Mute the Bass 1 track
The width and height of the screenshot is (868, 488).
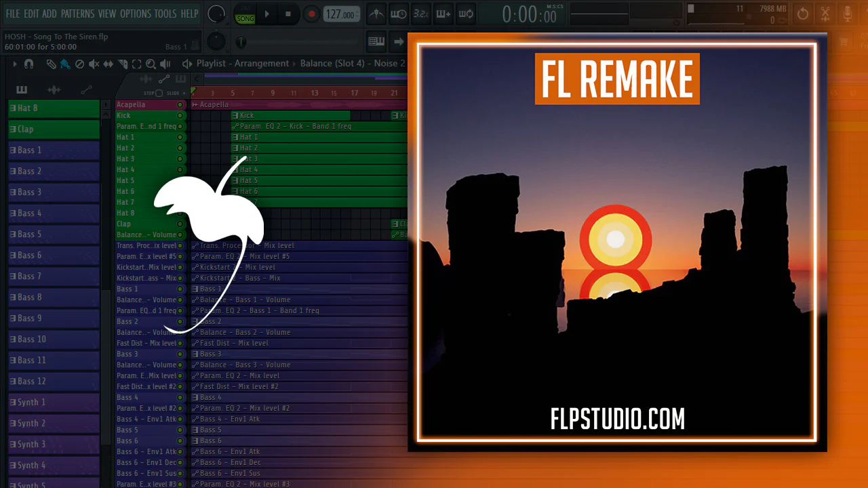click(x=180, y=289)
